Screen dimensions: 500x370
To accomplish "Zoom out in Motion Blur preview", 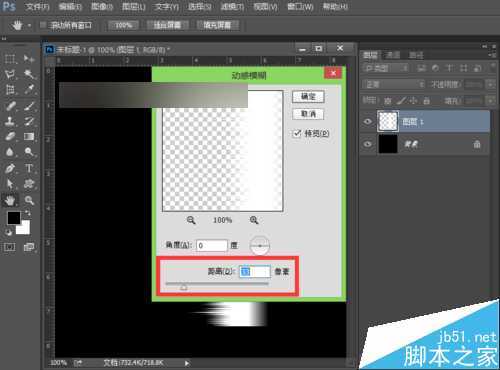I will pyautogui.click(x=191, y=220).
